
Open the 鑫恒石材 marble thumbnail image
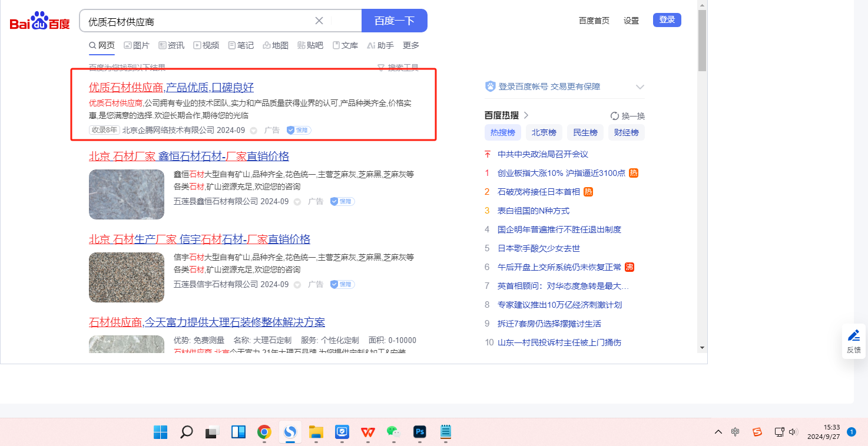pyautogui.click(x=127, y=194)
